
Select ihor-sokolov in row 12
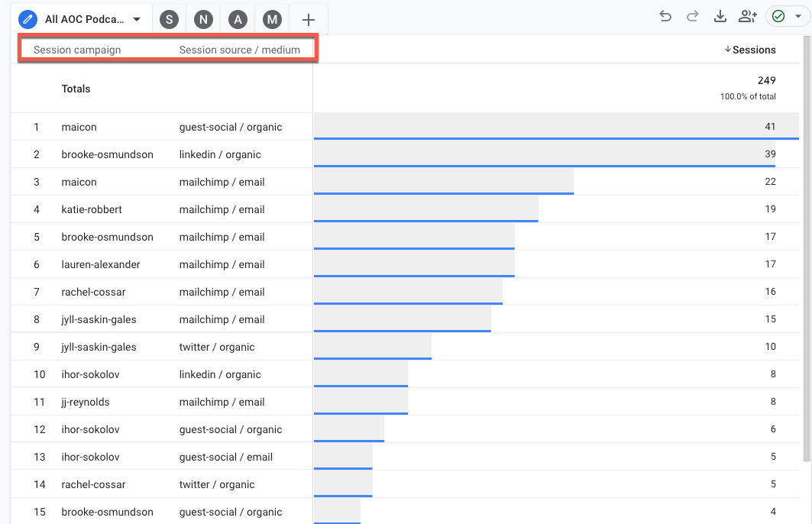(x=90, y=429)
